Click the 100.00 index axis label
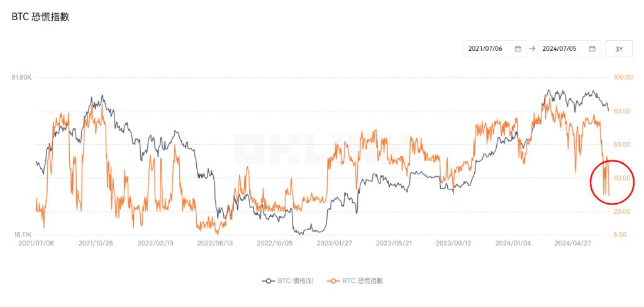This screenshot has height=307, width=644. point(623,77)
